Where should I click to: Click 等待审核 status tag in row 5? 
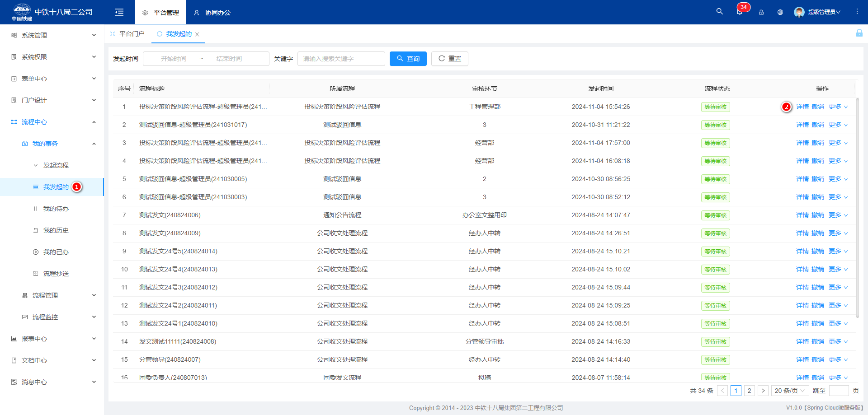716,179
